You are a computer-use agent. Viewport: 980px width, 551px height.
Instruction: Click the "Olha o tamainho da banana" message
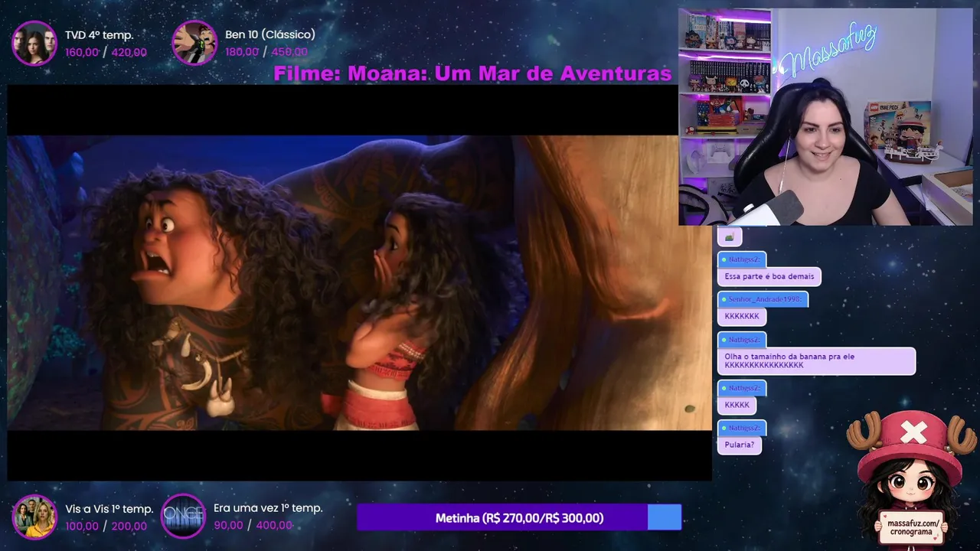click(x=816, y=361)
